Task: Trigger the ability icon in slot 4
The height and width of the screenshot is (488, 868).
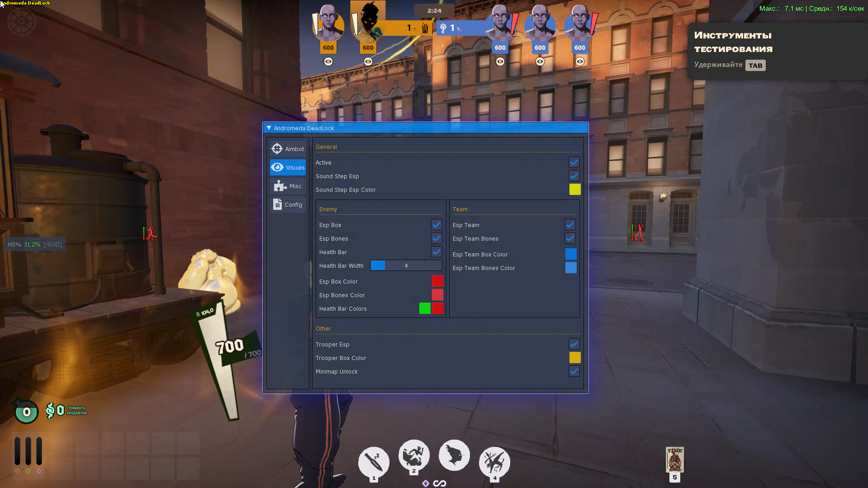Action: point(494,462)
